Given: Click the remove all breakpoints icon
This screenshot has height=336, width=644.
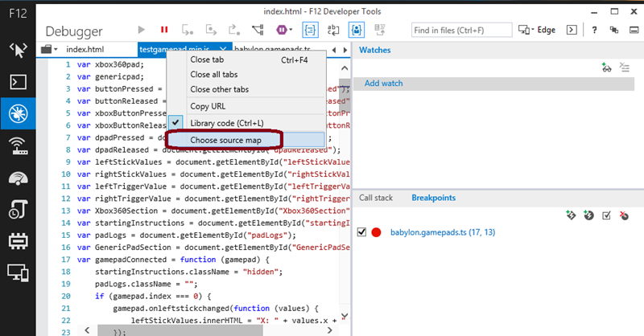Looking at the screenshot, I should [x=624, y=215].
